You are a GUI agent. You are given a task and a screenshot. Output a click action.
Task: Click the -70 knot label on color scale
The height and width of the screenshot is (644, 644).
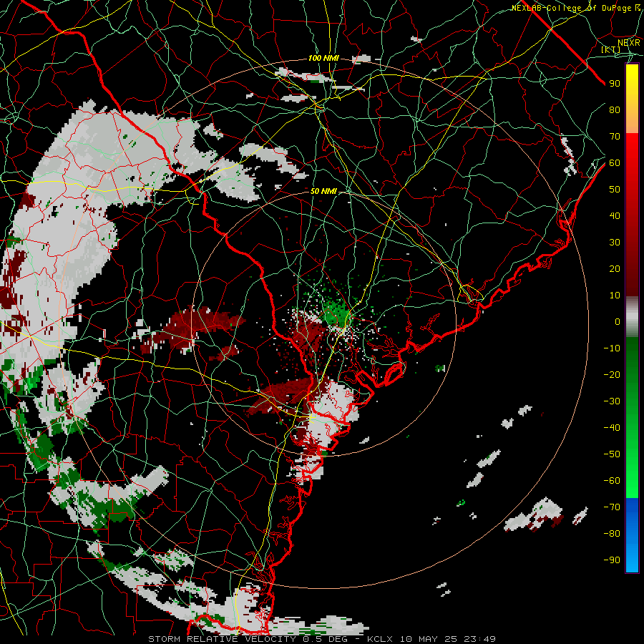pyautogui.click(x=612, y=507)
